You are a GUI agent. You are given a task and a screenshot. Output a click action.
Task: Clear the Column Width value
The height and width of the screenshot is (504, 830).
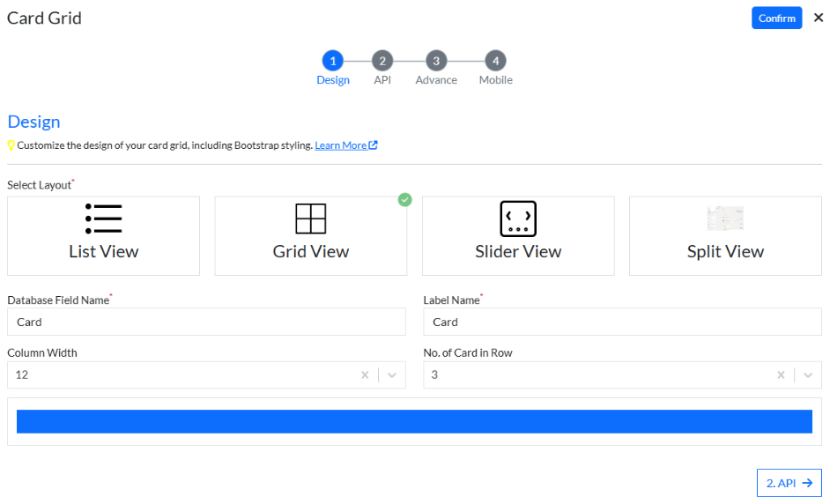point(365,375)
